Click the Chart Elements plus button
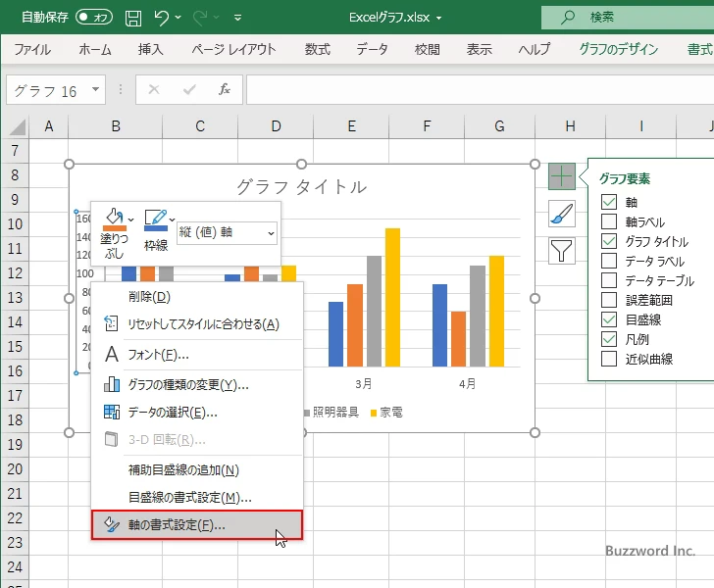 tap(561, 176)
